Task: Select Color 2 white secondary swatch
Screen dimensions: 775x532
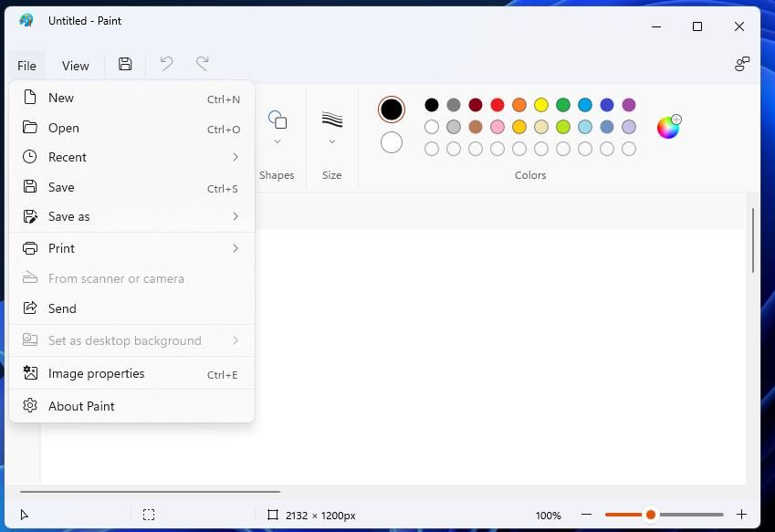Action: (392, 142)
